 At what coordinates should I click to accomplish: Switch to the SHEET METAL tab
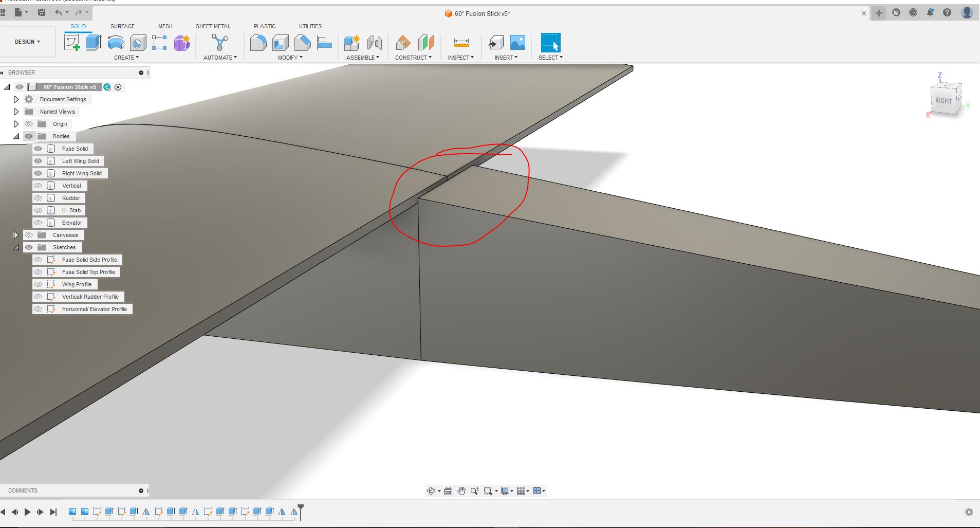(x=213, y=26)
